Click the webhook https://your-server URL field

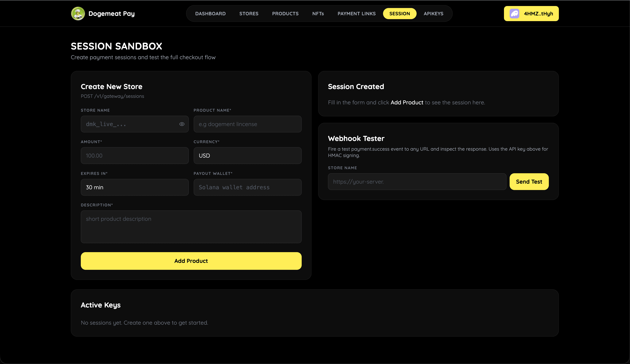pos(417,181)
